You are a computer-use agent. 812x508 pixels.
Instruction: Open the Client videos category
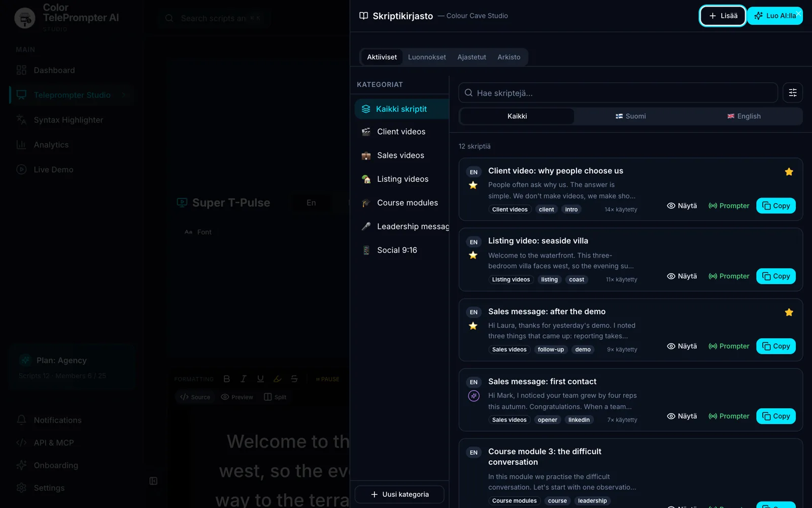[x=401, y=132]
